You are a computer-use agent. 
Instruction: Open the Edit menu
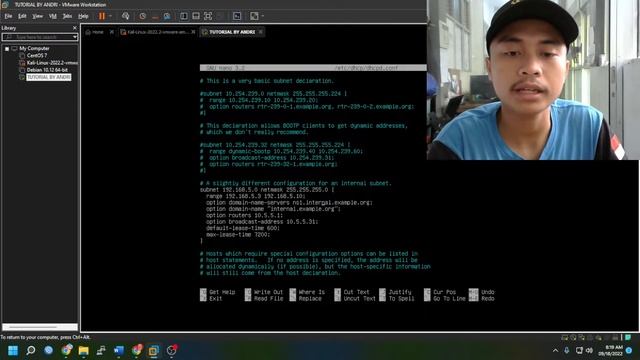22,16
